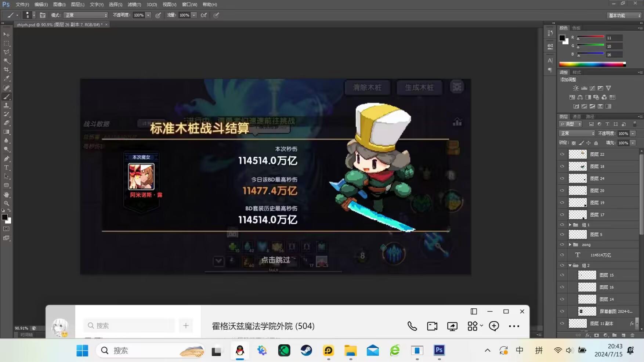This screenshot has height=362, width=644.
Task: Select the Zoom tool in toolbox
Action: click(x=6, y=203)
